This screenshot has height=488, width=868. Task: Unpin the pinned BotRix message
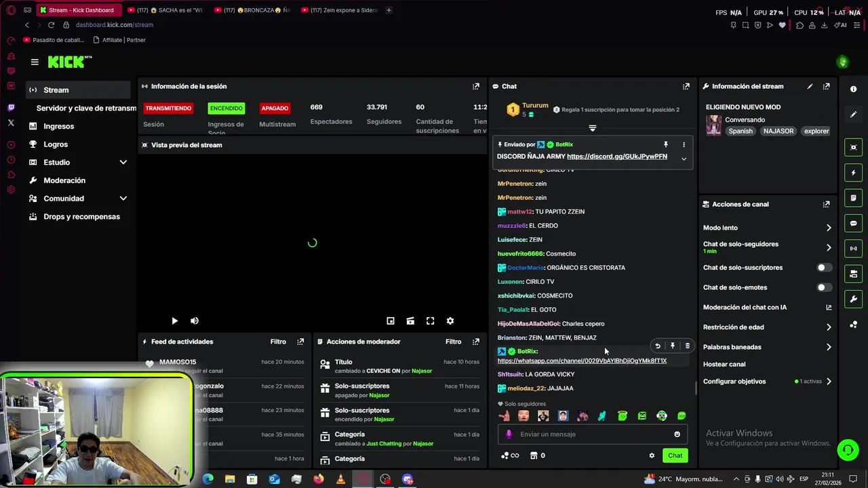tap(666, 144)
